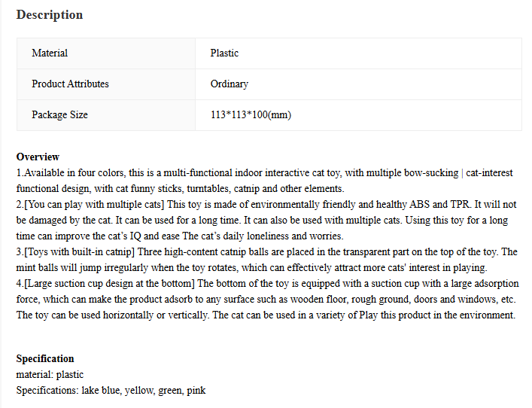Screen dimensions: 532x408
Task: Click the words 'ABS and TPR'
Action: [439, 204]
